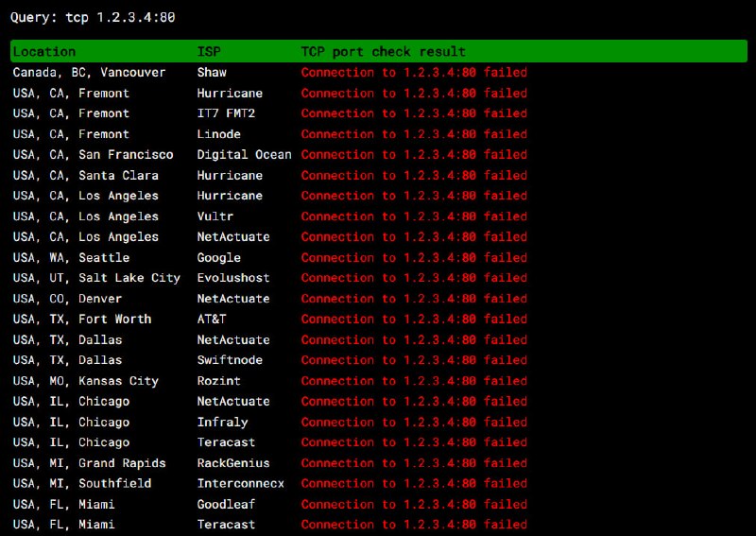Select the Swiftnode ISP entry

point(230,360)
